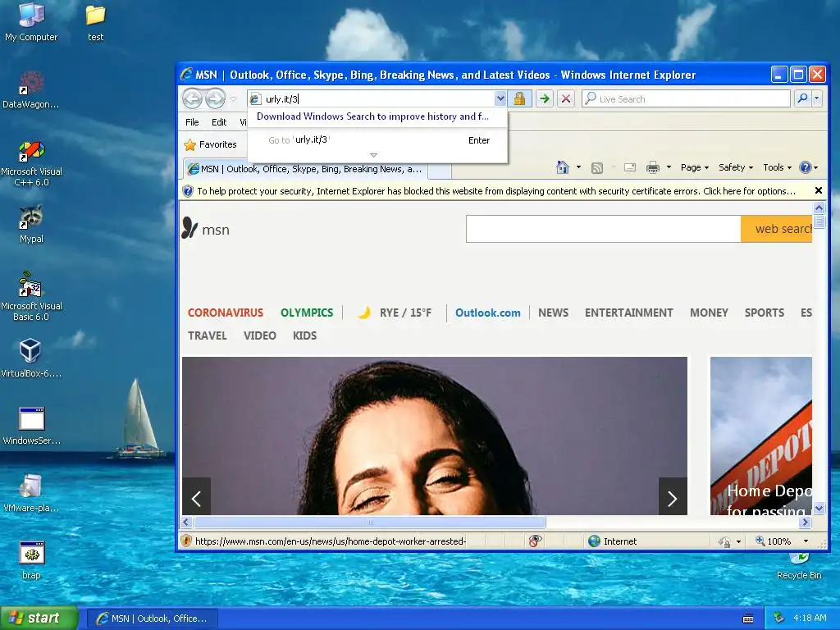Click the green Go arrow button
The width and height of the screenshot is (840, 630).
pos(545,98)
